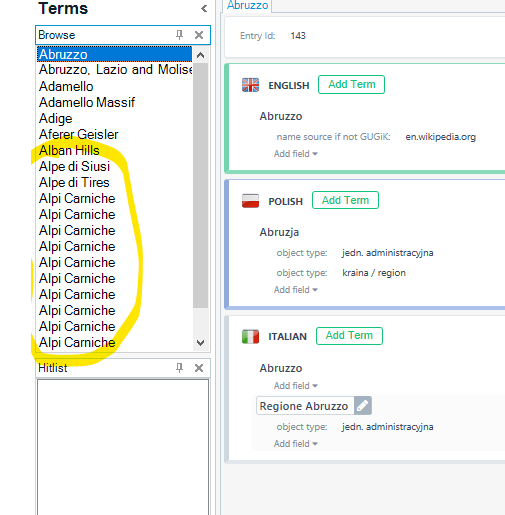The width and height of the screenshot is (505, 515).
Task: Pin the Hitlist panel
Action: coord(179,368)
